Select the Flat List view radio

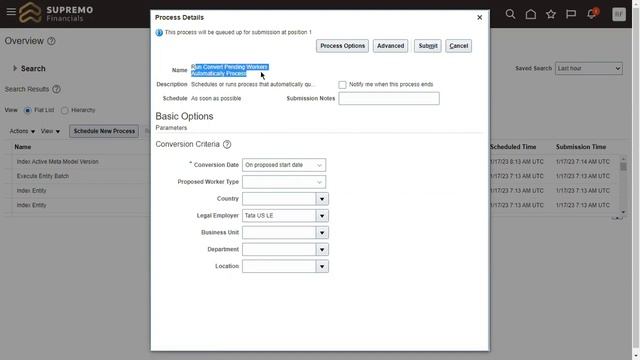pyautogui.click(x=27, y=110)
